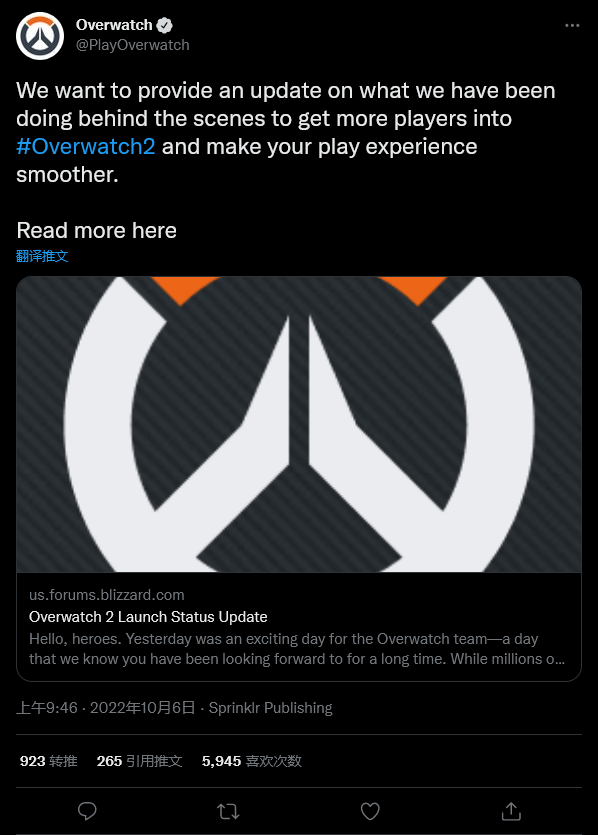Open the Overwatch logo link preview image
Viewport: 598px width, 835px height.
[299, 424]
